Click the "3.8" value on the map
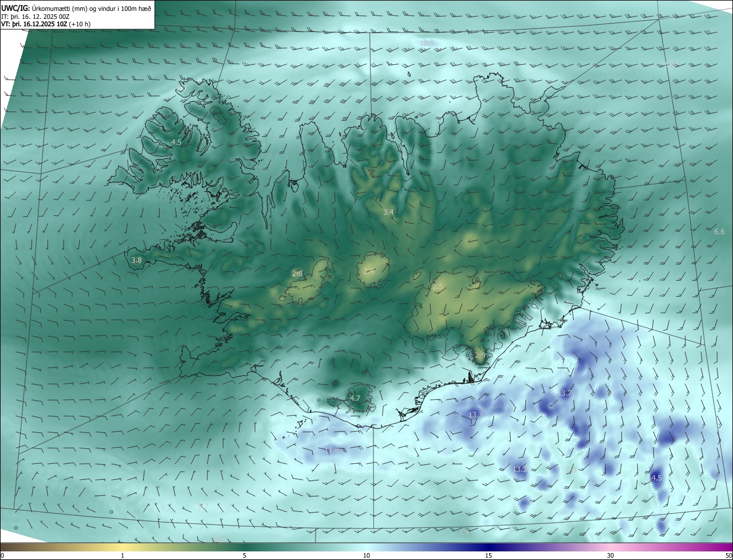The width and height of the screenshot is (733, 560). (x=136, y=260)
